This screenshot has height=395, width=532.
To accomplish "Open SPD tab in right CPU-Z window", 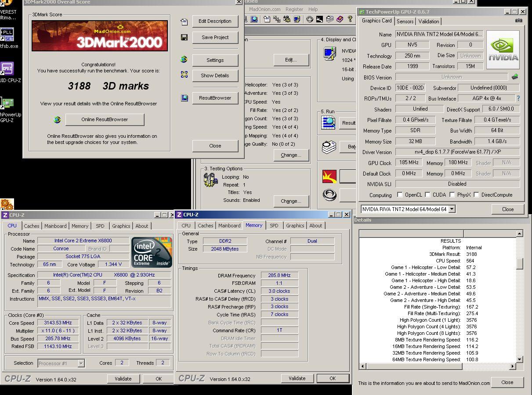I will tap(274, 226).
